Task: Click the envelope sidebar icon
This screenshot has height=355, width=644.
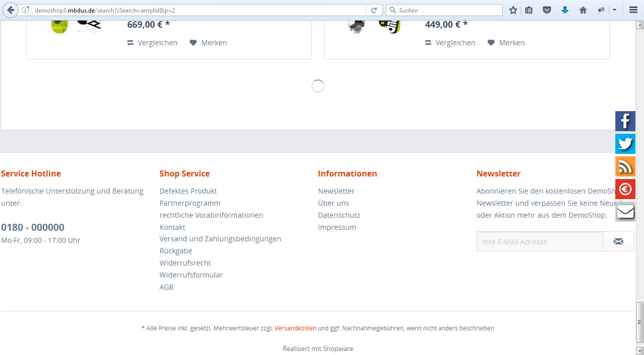Action: coord(625,212)
